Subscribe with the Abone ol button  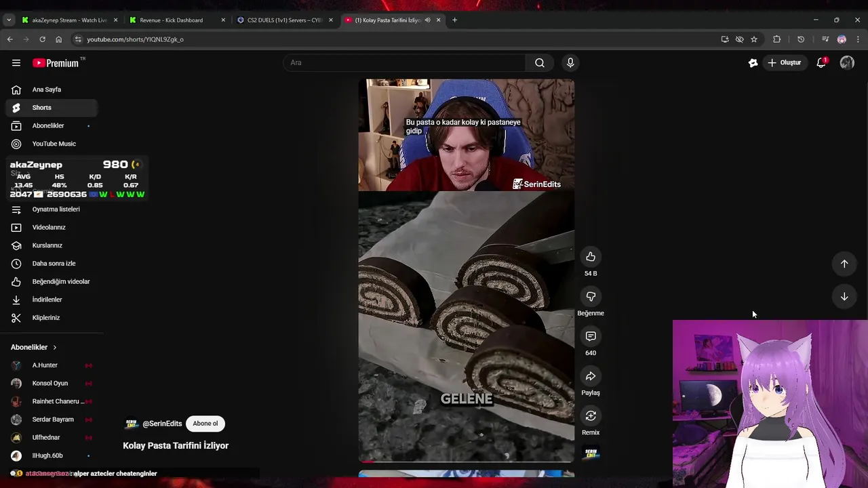tap(205, 424)
